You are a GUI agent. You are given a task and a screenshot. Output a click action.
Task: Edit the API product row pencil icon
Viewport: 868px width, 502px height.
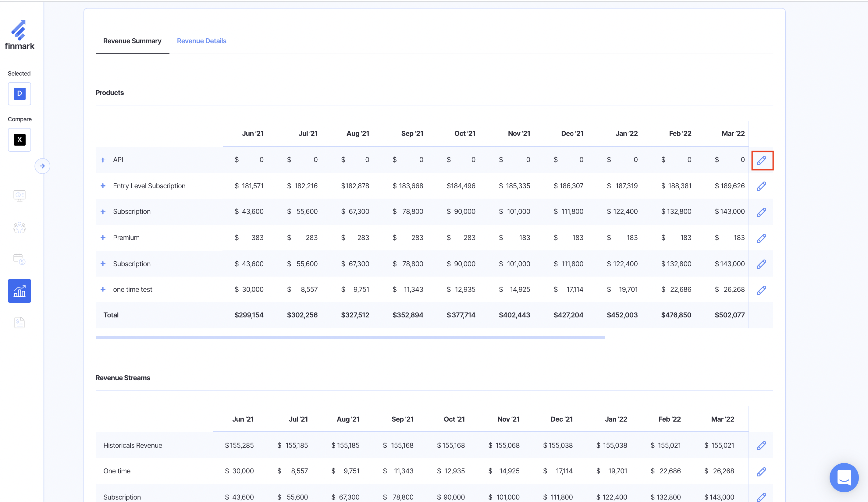pyautogui.click(x=762, y=161)
